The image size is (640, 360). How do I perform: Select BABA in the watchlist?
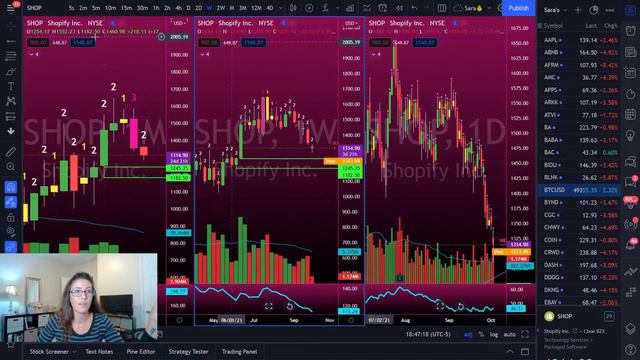click(580, 140)
